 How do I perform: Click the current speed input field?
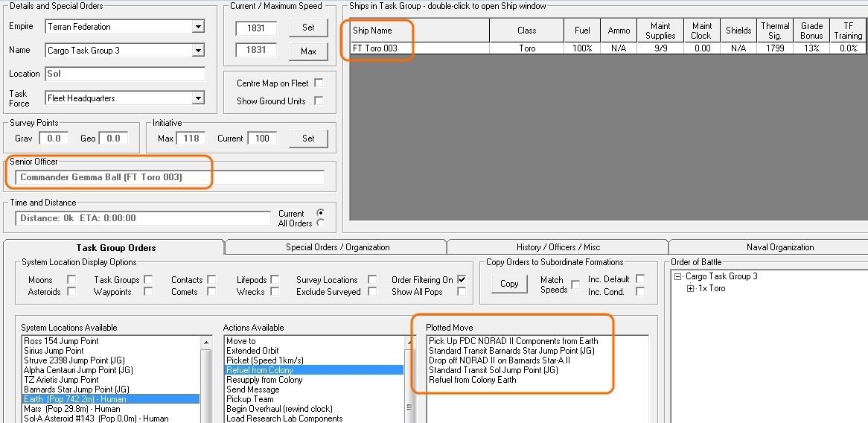pyautogui.click(x=256, y=28)
